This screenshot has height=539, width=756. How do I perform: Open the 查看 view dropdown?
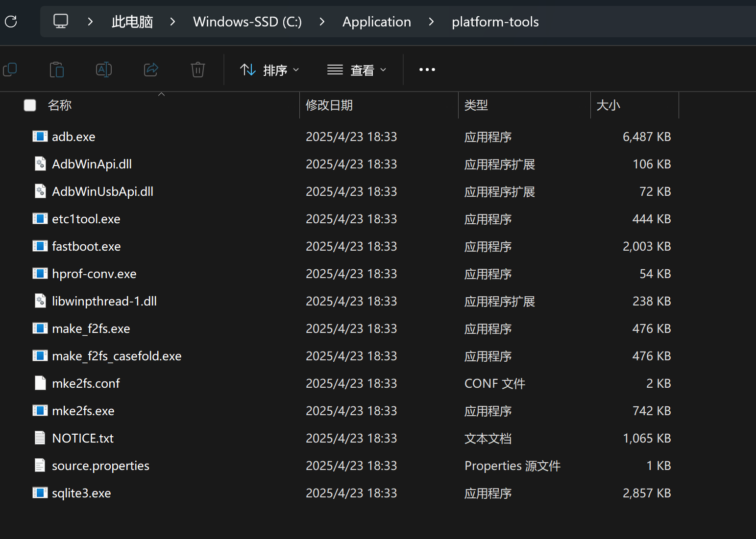[357, 70]
